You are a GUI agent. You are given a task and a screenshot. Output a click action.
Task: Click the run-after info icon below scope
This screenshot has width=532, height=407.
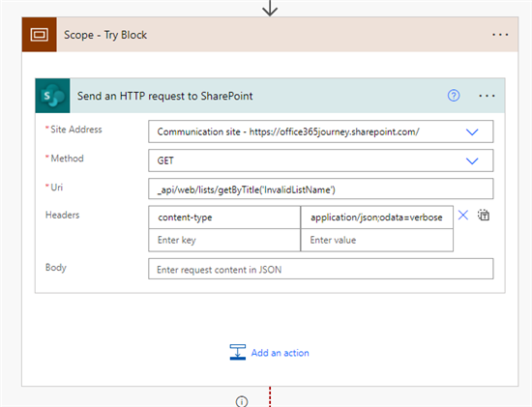pos(242,401)
